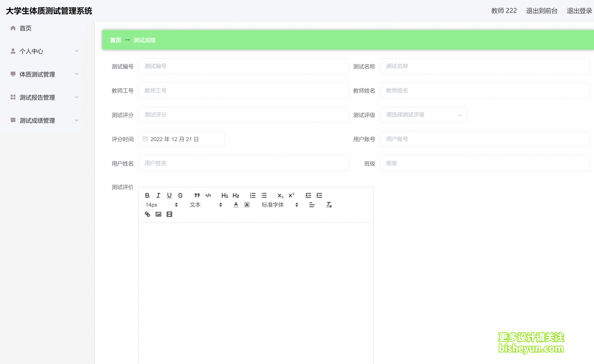Insert a blockquote in the editor
Viewport: 594px width, 364px height.
click(x=197, y=196)
